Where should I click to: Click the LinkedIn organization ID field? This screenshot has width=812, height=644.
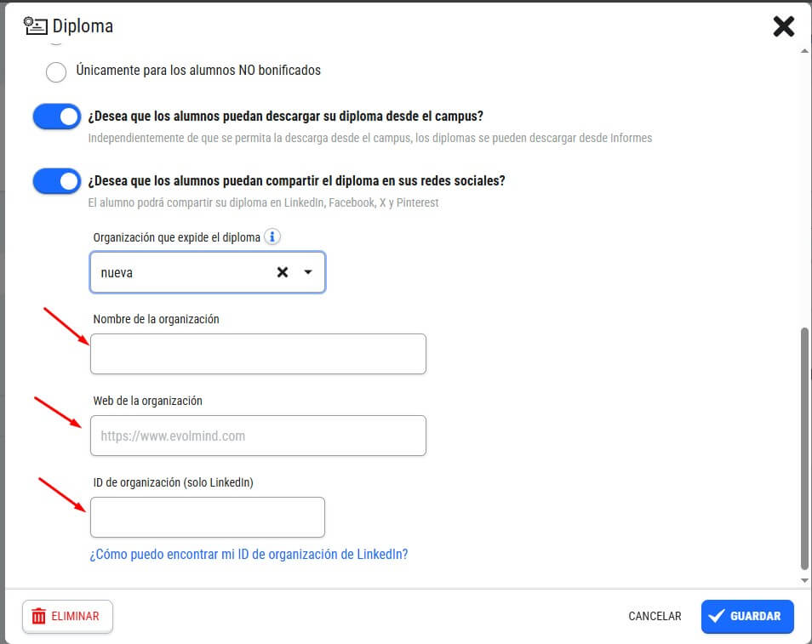[x=208, y=518]
